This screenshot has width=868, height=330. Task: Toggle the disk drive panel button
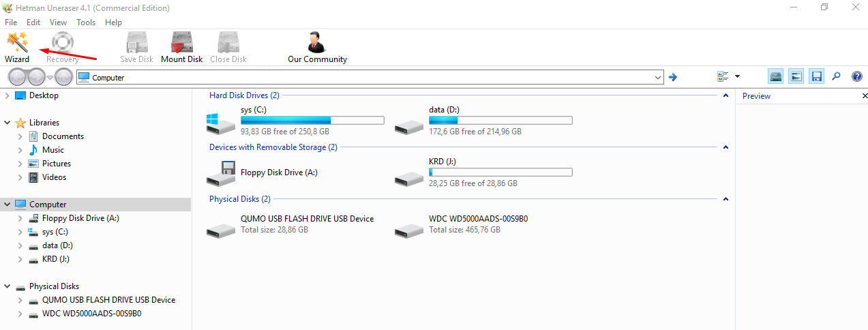click(776, 77)
